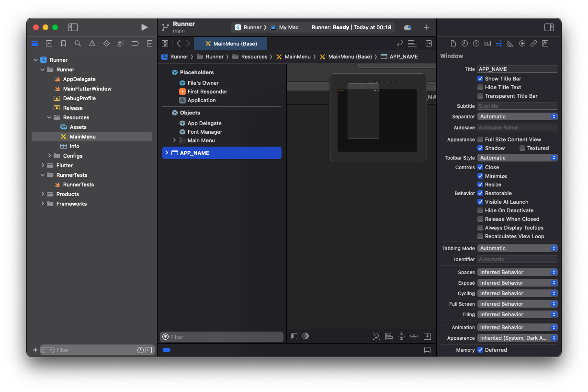Collapse the RunnerTests group

pos(43,174)
